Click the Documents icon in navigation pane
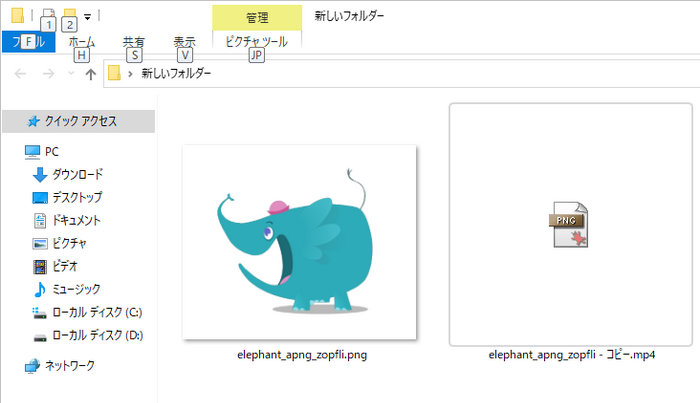The image size is (700, 403). click(x=40, y=220)
